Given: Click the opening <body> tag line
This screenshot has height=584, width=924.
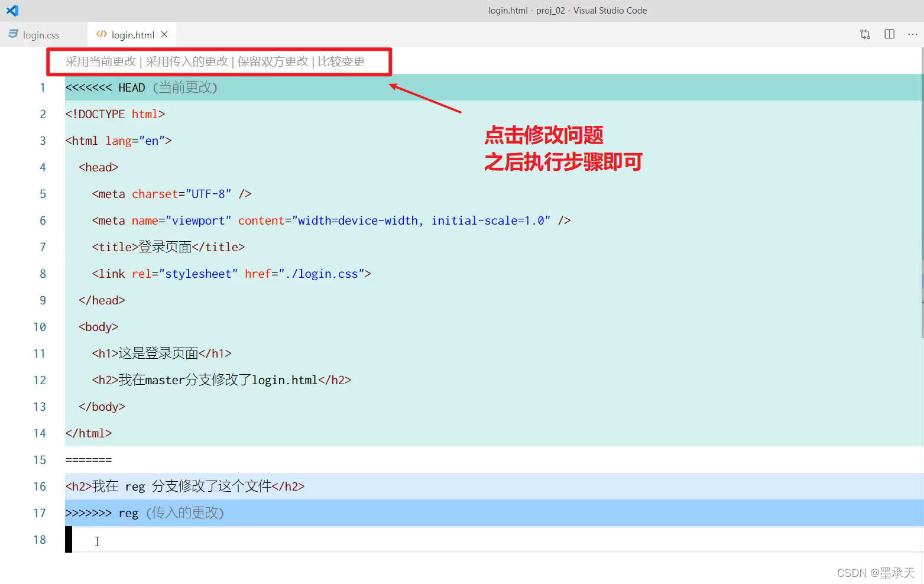Looking at the screenshot, I should pyautogui.click(x=494, y=327).
